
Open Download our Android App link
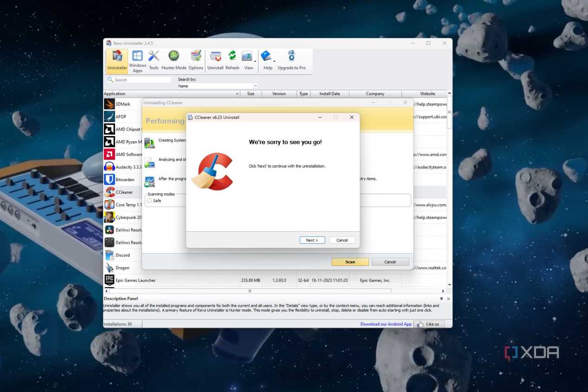(386, 324)
